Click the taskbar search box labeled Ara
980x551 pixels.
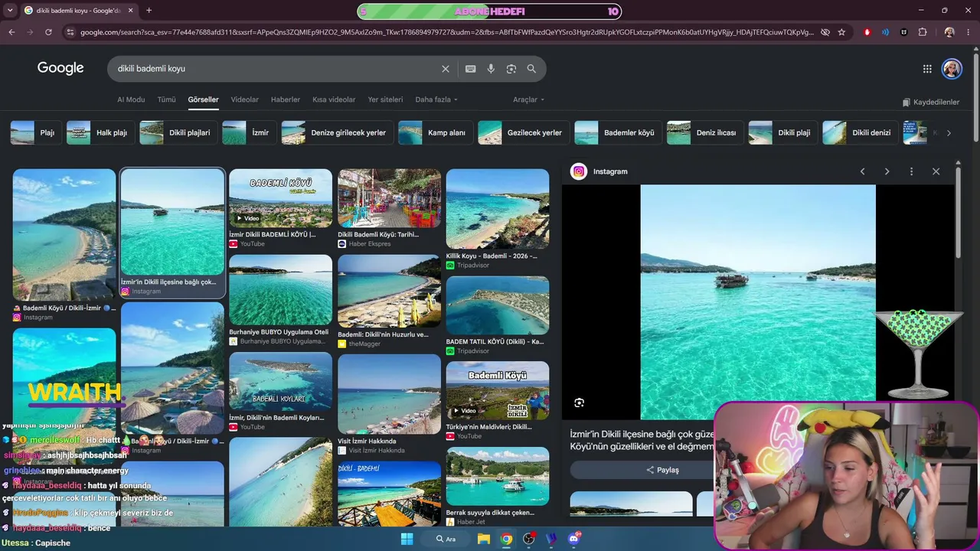(446, 539)
